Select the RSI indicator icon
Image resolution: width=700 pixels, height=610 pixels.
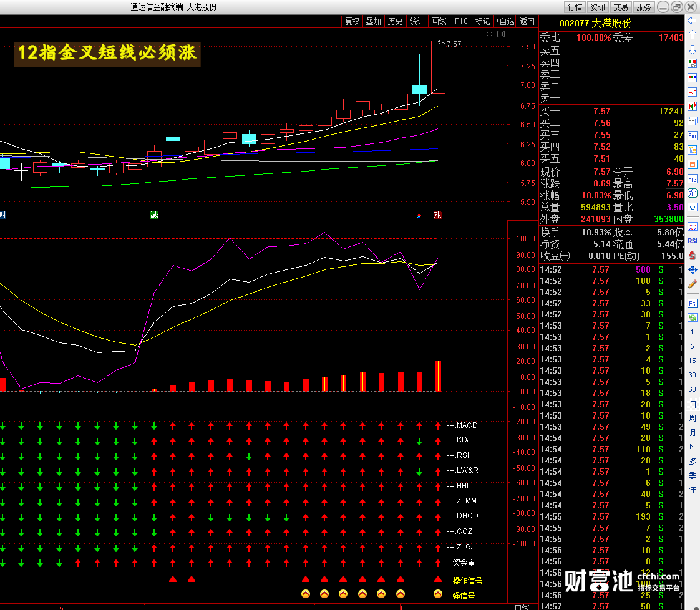(x=693, y=241)
